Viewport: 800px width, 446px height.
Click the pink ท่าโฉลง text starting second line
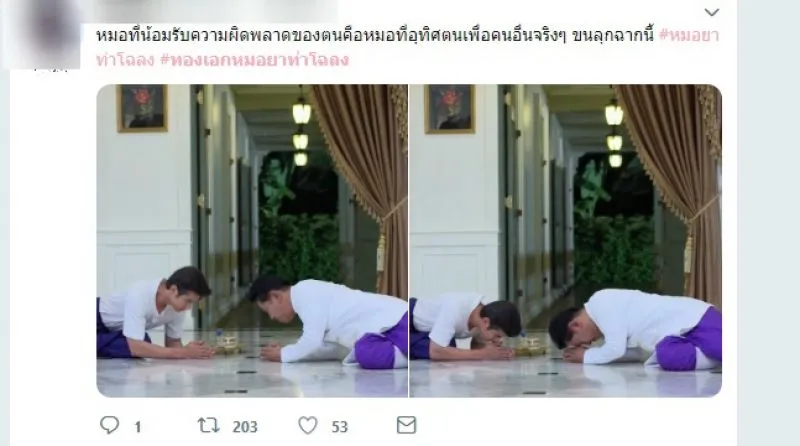(125, 60)
